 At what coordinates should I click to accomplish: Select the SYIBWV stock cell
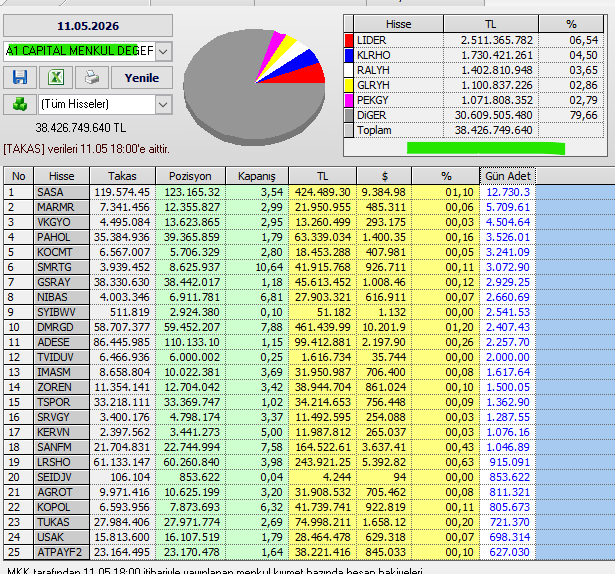62,312
